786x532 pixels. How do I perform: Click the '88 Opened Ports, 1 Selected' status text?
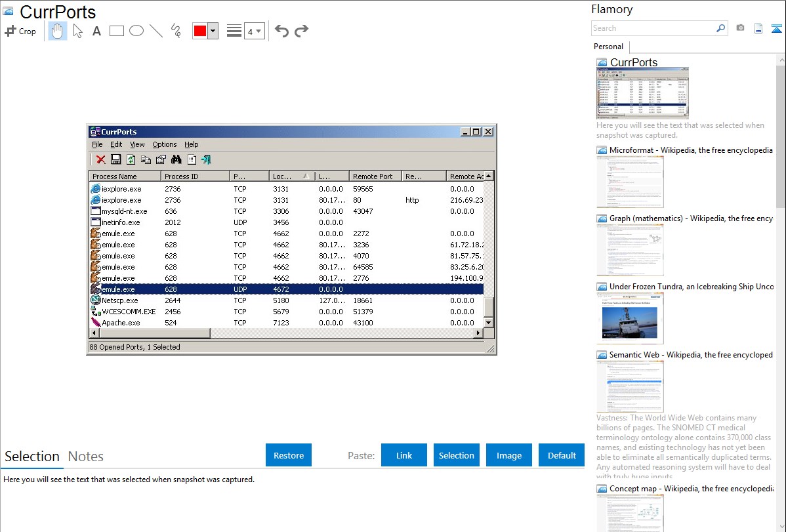pos(135,347)
